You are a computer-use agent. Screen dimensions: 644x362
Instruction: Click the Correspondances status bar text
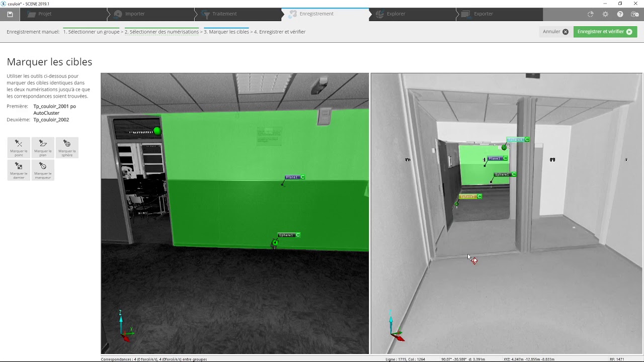coord(154,359)
